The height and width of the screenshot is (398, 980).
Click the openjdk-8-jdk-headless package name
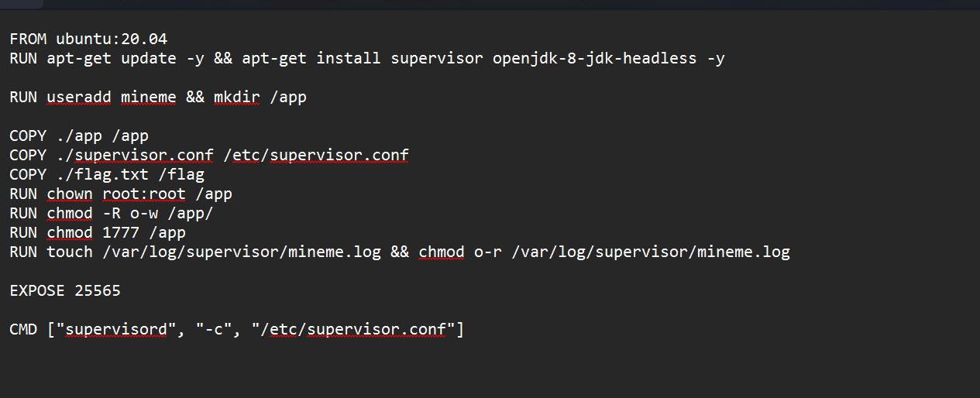(x=594, y=58)
